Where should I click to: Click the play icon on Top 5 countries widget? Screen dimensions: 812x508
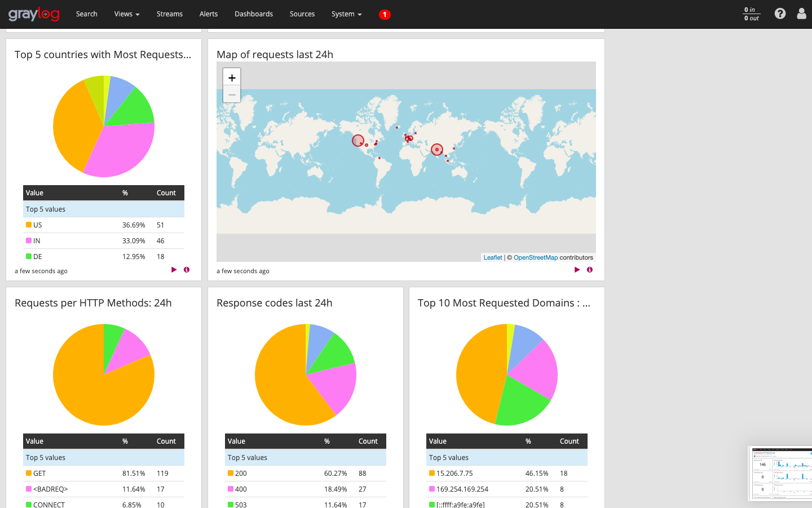tap(174, 270)
